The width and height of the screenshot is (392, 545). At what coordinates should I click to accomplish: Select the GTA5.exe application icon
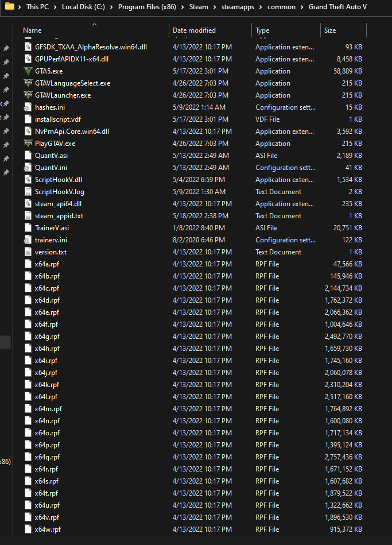click(28, 71)
